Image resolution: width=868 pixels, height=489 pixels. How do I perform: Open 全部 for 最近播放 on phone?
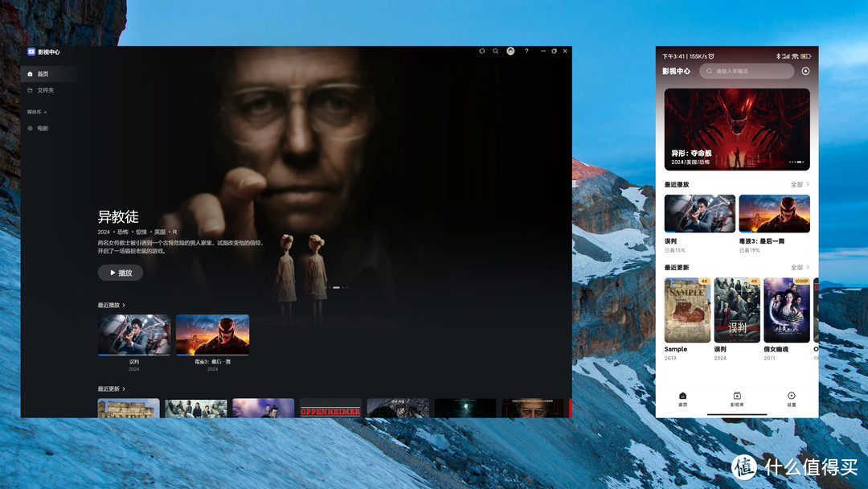pyautogui.click(x=800, y=184)
